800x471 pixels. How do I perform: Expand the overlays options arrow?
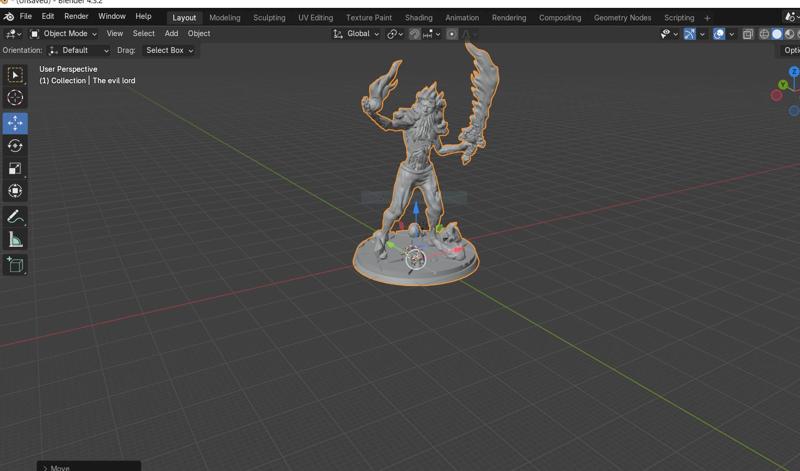[x=731, y=34]
